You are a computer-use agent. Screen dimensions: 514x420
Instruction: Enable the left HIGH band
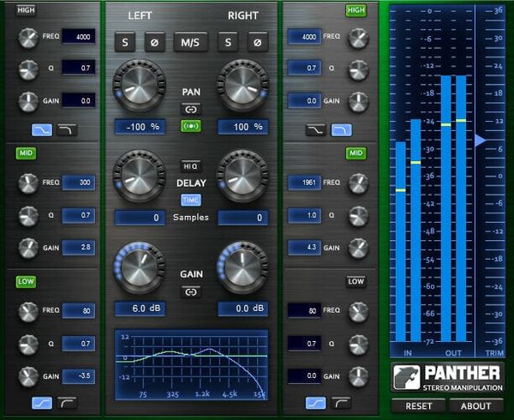pos(26,10)
